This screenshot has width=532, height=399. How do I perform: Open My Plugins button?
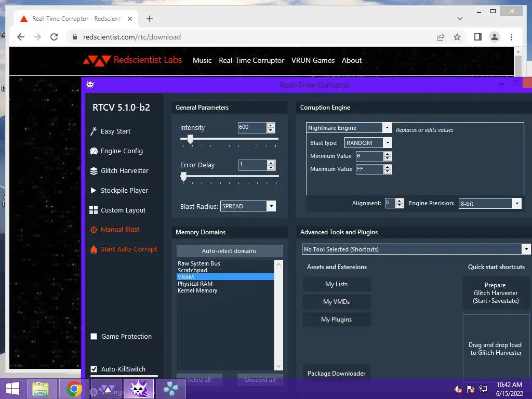tap(336, 320)
